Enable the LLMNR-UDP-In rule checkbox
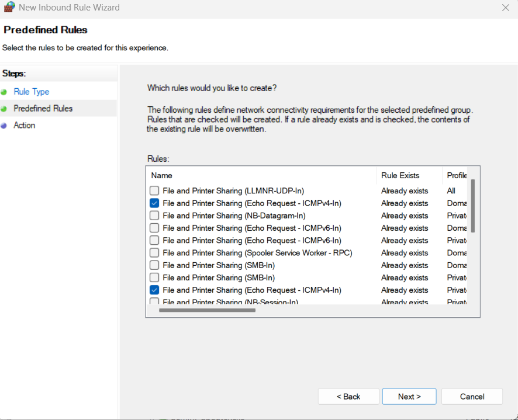518x420 pixels. coord(154,191)
